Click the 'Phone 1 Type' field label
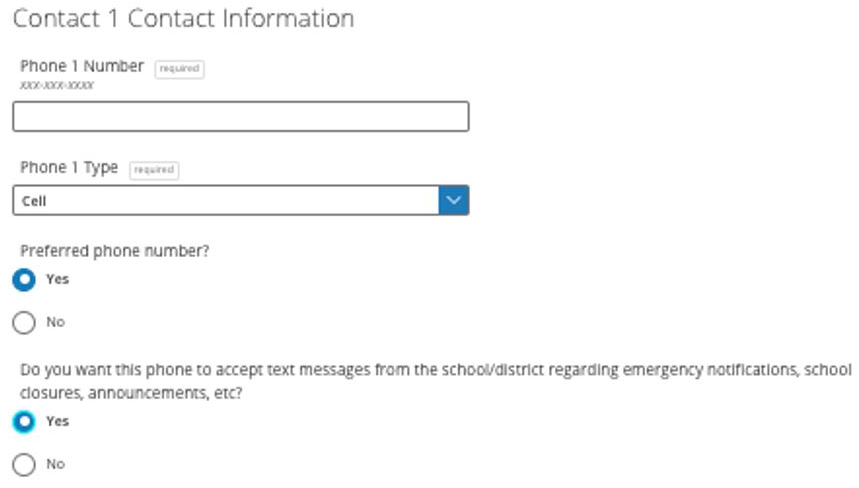This screenshot has width=859, height=488. click(69, 168)
